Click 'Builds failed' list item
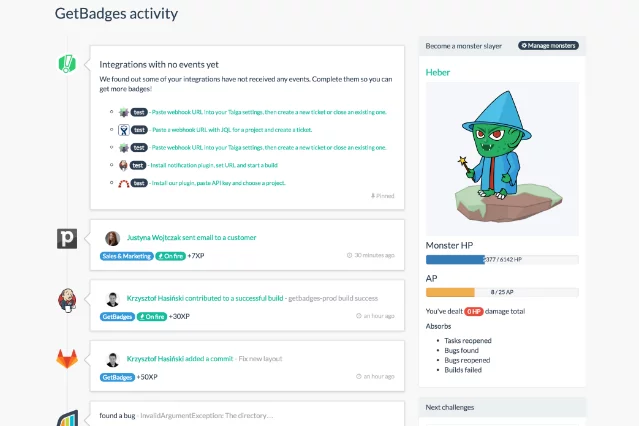Viewport: 639px width, 426px height. click(x=463, y=370)
